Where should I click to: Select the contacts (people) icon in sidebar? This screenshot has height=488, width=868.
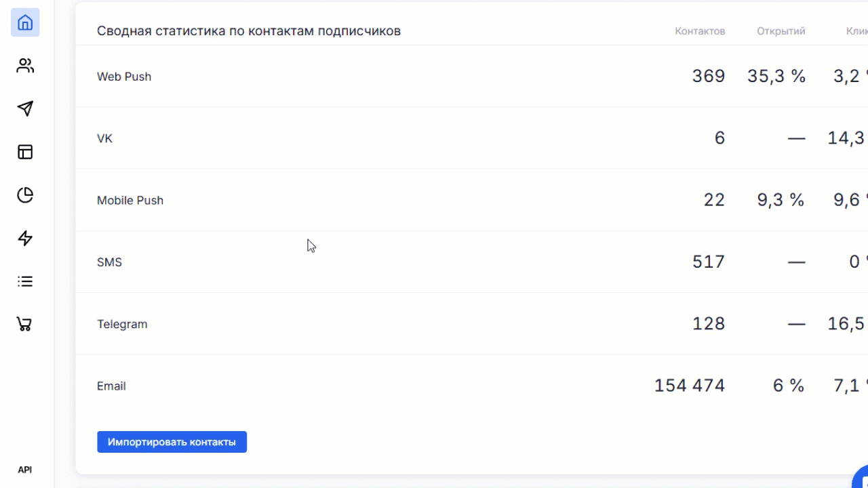coord(25,65)
